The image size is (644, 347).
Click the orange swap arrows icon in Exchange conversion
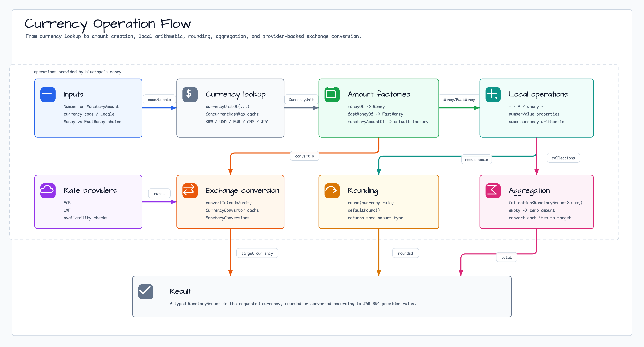point(190,191)
